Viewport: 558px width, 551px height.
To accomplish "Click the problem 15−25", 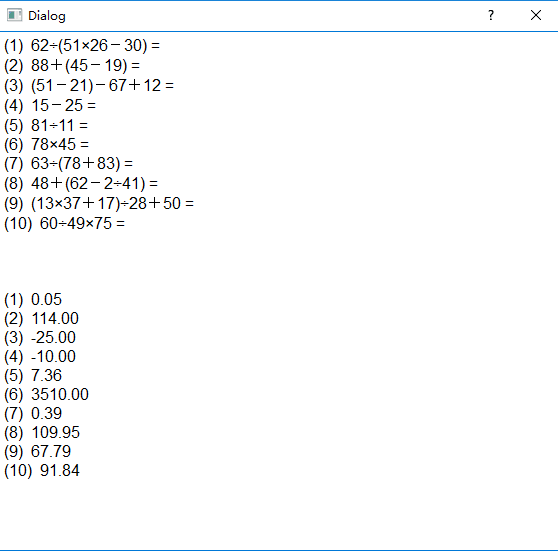I will pyautogui.click(x=50, y=105).
